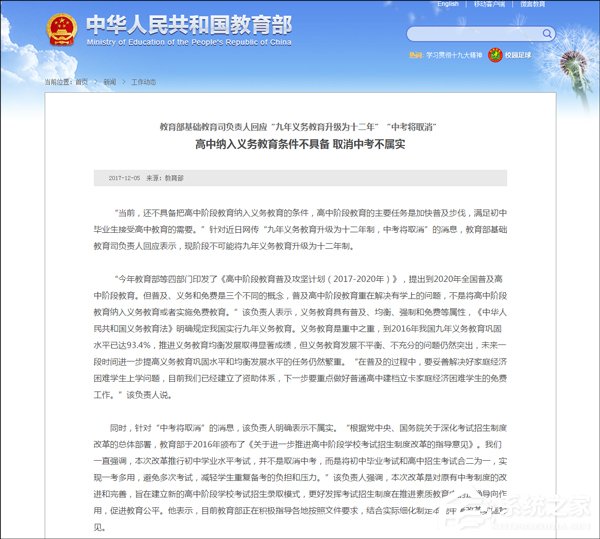Open 工作动态 in breadcrumb
Viewport: 600px width, 539px height.
[x=143, y=82]
